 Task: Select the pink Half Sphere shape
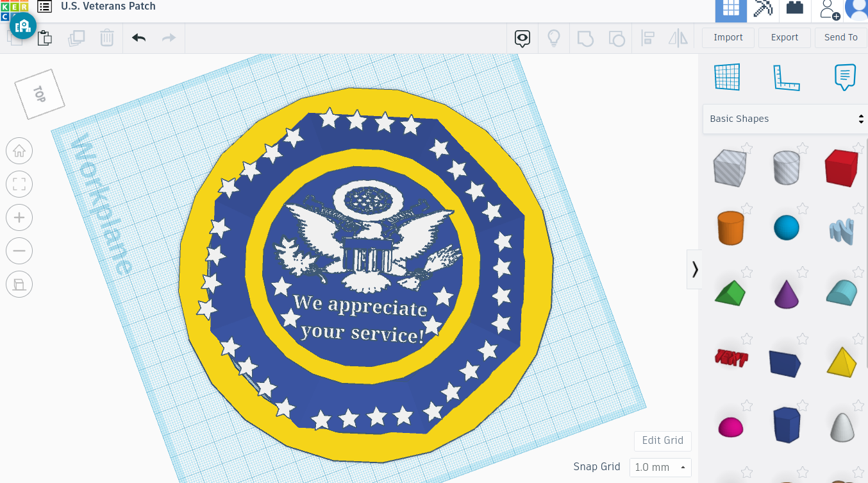[730, 427]
